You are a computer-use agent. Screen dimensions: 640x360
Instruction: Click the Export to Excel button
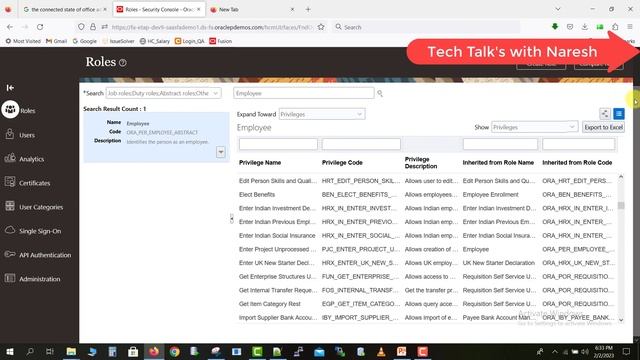point(603,127)
